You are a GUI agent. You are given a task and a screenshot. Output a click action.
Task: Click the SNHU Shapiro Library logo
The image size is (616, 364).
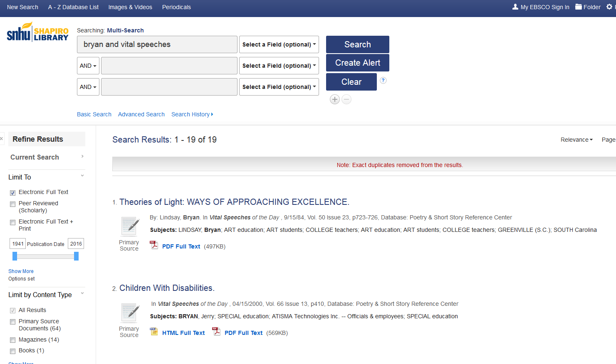(37, 32)
